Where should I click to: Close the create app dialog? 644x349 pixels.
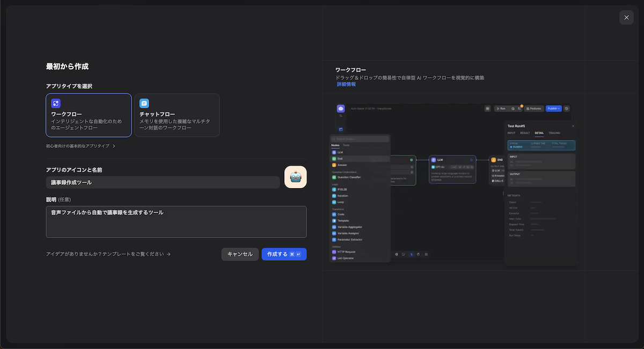point(626,17)
